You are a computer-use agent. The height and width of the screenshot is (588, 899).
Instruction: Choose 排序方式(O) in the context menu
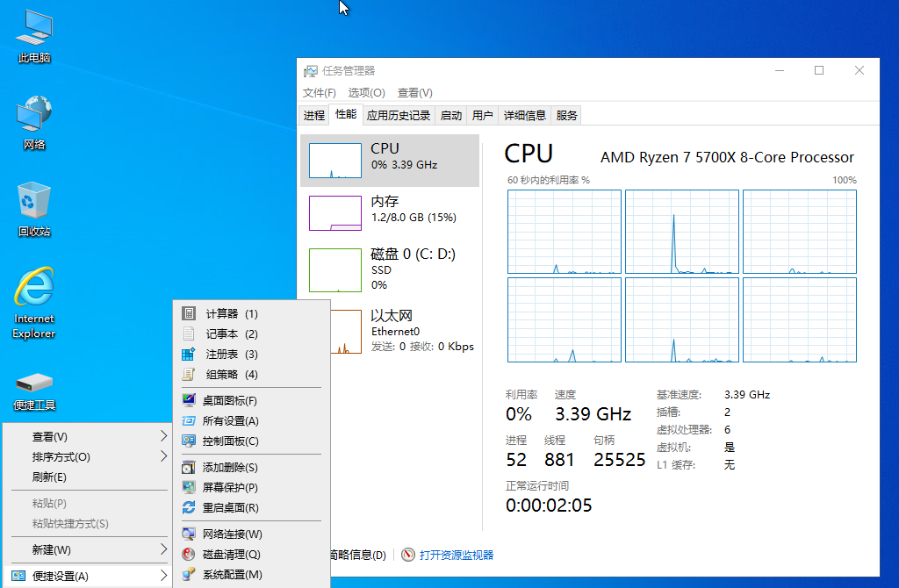coord(86,456)
